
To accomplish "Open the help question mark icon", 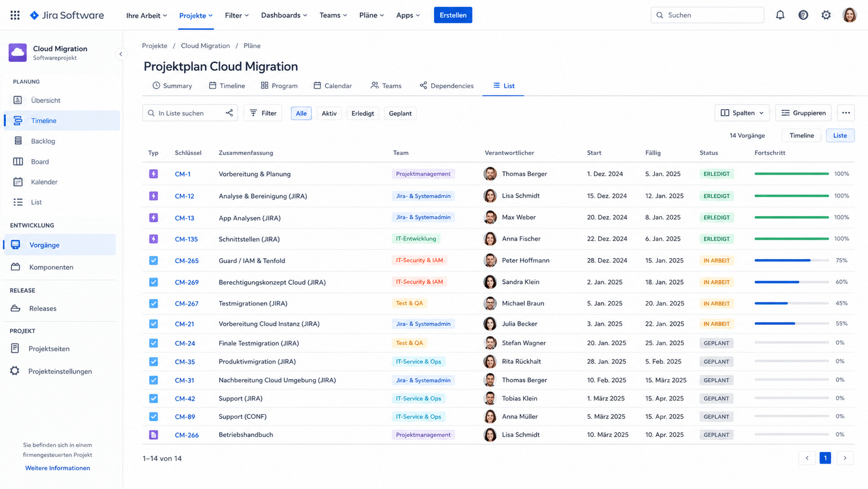I will (x=803, y=15).
